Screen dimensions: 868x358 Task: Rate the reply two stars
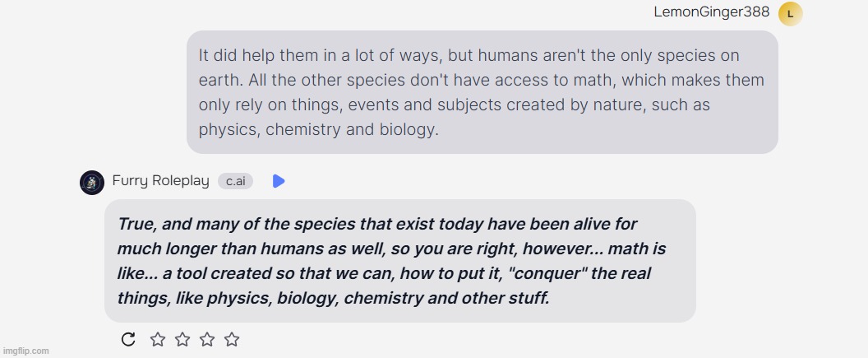click(182, 339)
